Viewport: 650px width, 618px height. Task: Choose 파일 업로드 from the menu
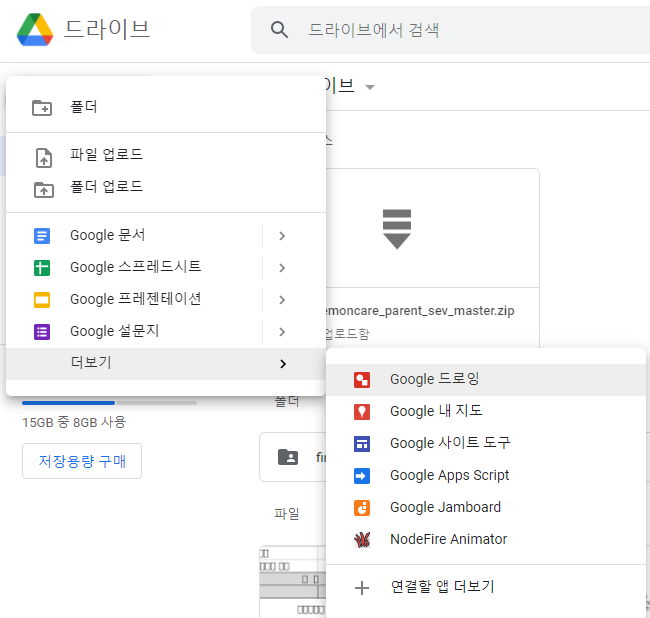pyautogui.click(x=166, y=155)
